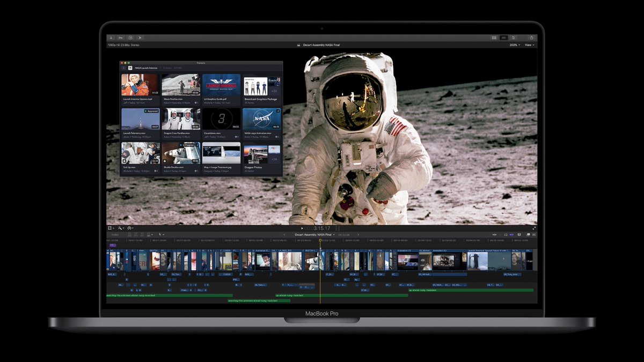Toggle the Inspector sliders icon
The height and width of the screenshot is (362, 644).
(514, 38)
